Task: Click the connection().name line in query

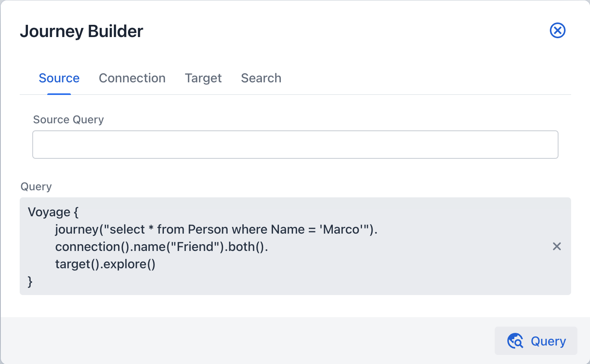Action: tap(161, 247)
